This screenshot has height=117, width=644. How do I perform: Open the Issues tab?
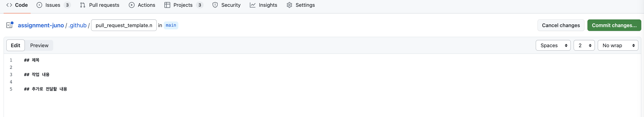[53, 5]
